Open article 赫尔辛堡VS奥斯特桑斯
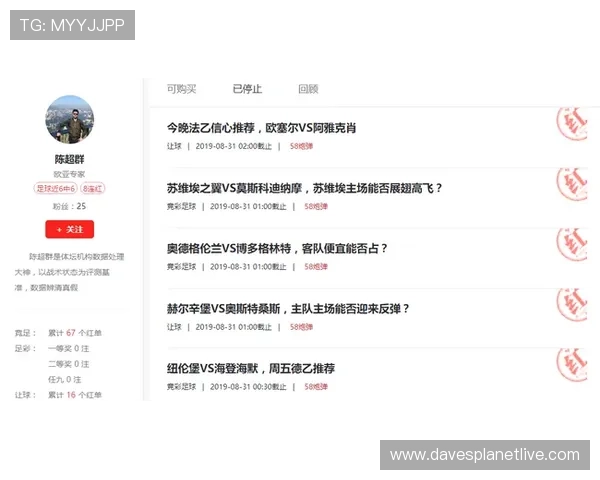 pyautogui.click(x=288, y=309)
